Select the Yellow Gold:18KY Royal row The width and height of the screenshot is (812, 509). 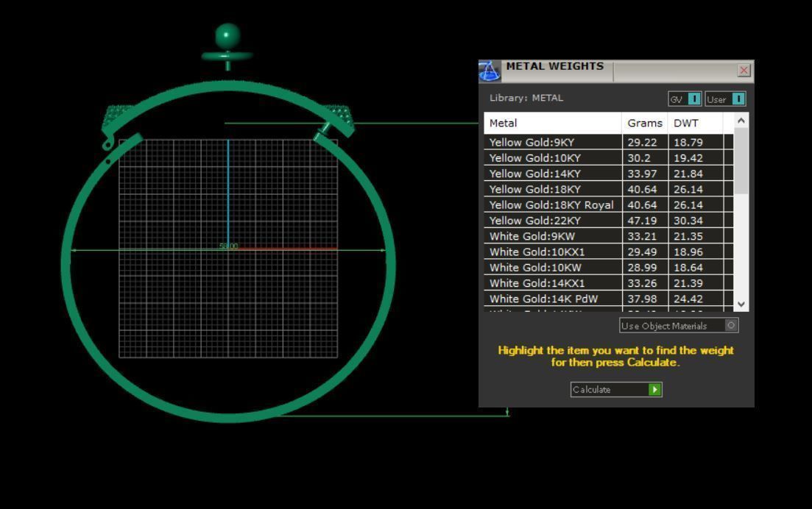609,204
